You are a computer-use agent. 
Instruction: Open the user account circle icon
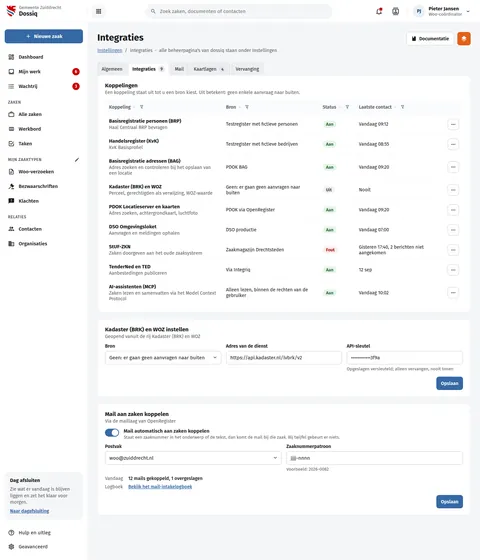coord(395,11)
